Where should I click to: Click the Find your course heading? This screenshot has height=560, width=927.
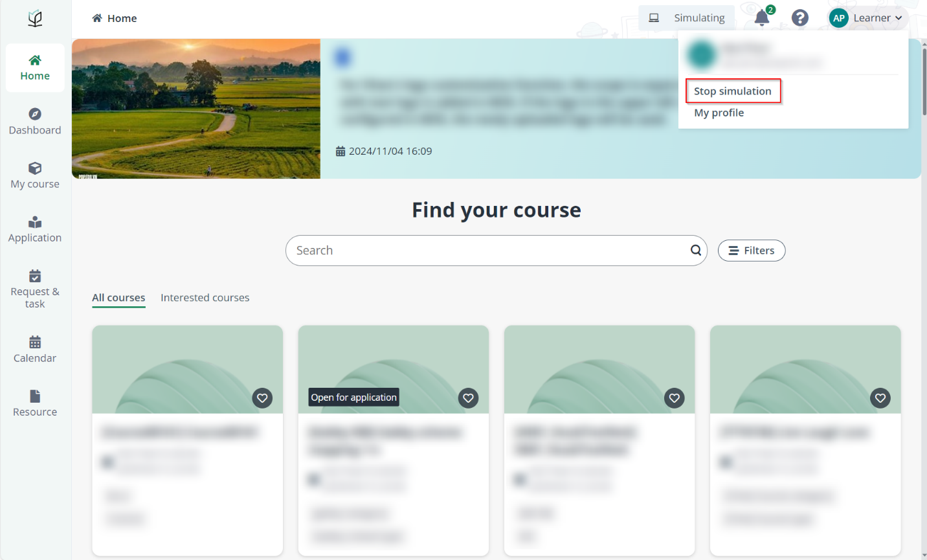point(497,210)
